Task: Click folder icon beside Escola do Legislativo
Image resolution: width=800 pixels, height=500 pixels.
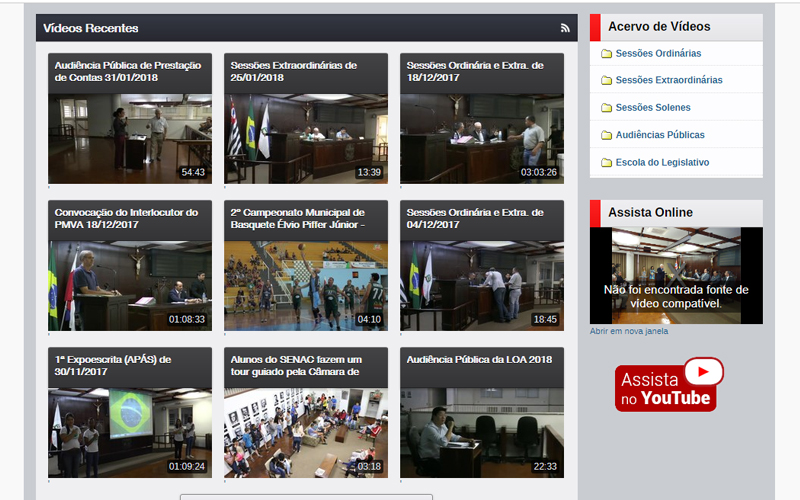Action: 606,163
